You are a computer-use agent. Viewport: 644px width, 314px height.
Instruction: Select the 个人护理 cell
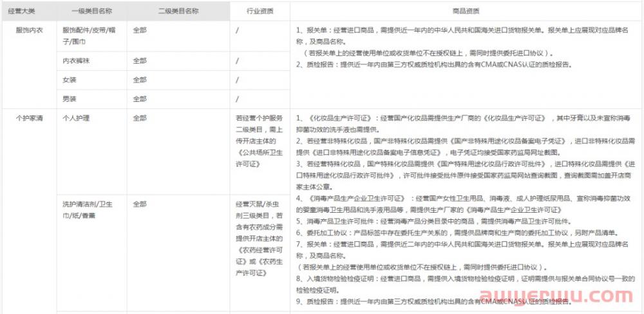click(x=91, y=152)
